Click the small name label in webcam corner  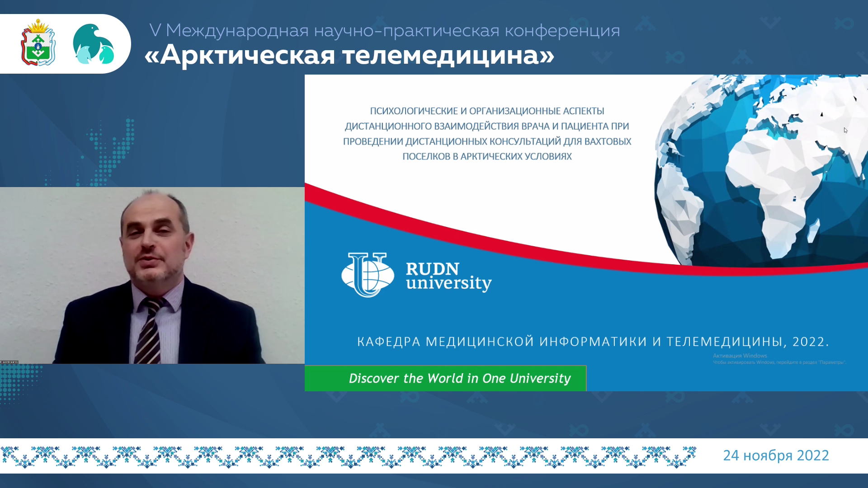(x=9, y=362)
